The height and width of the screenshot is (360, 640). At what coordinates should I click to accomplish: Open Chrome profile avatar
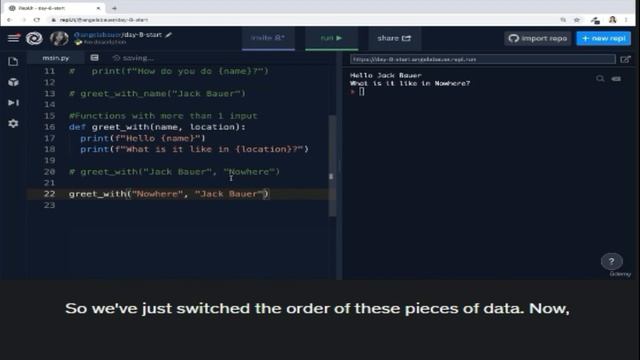pyautogui.click(x=612, y=20)
